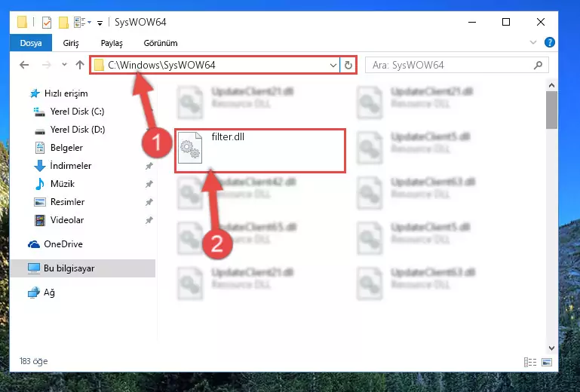Open Help with the blue question icon

549,42
